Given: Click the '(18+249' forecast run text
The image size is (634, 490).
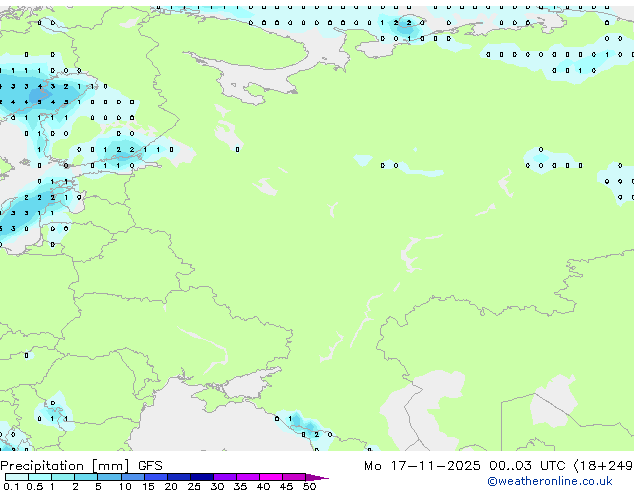Looking at the screenshot, I should click(603, 466).
